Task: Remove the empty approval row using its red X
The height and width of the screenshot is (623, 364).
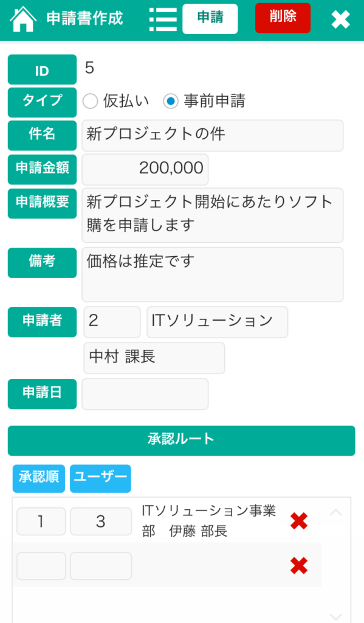Action: tap(298, 566)
